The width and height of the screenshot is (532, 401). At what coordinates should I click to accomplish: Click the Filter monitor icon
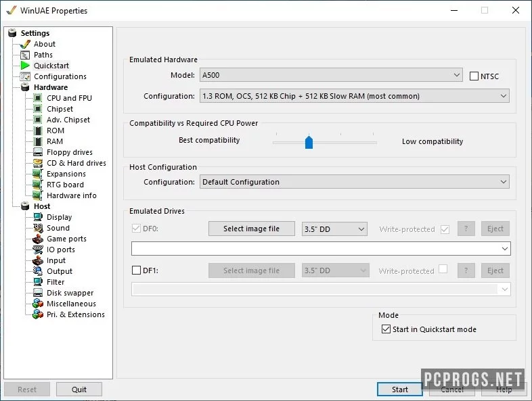tap(38, 282)
